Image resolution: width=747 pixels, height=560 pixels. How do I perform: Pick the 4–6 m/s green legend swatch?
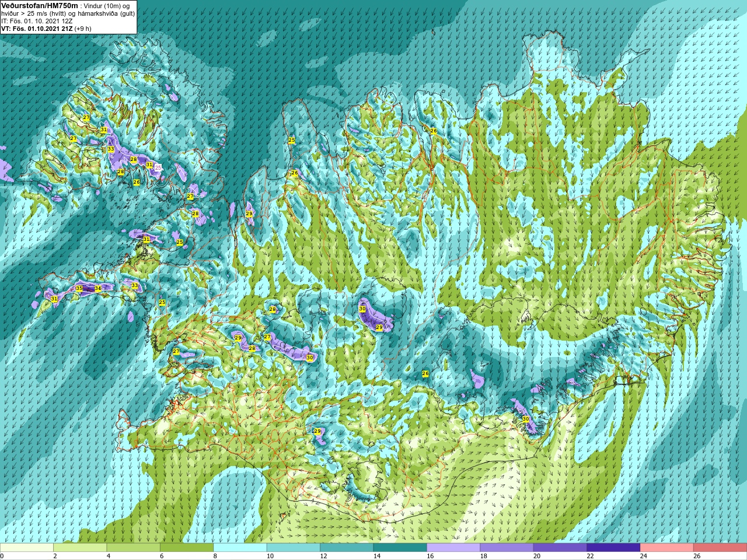pyautogui.click(x=134, y=548)
